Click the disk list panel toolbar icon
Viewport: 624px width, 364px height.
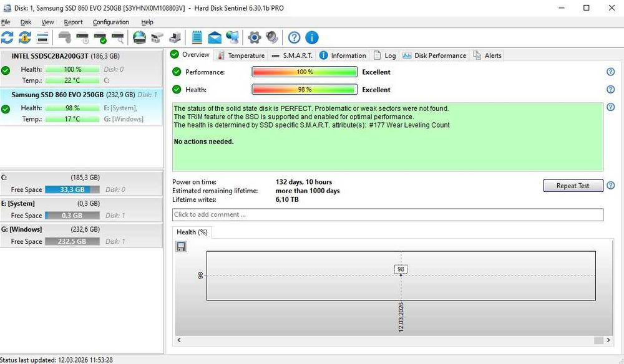tap(42, 38)
